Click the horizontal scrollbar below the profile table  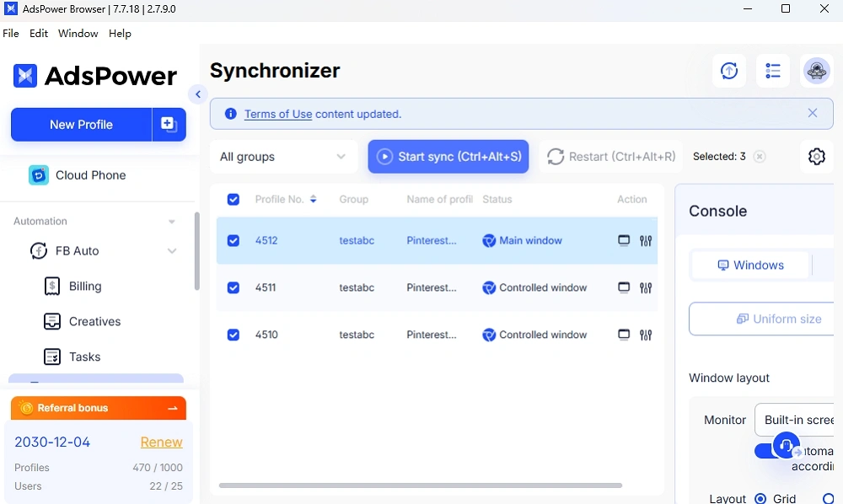pos(420,485)
